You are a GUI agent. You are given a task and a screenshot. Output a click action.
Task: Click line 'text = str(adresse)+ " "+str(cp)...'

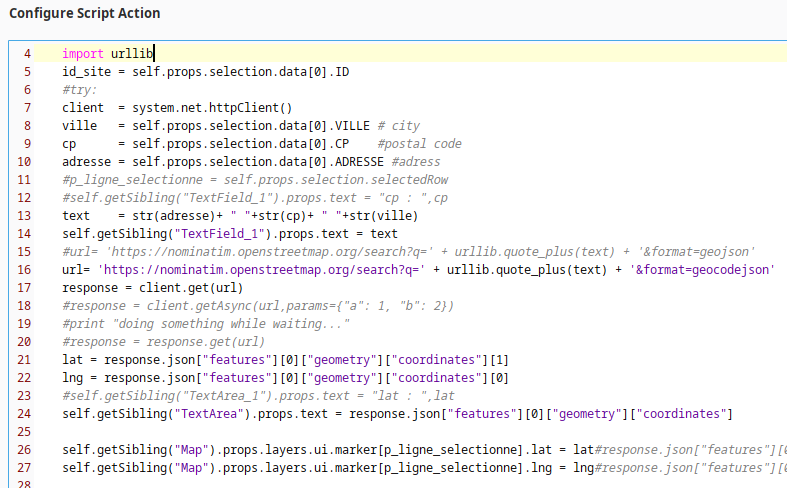pos(240,216)
